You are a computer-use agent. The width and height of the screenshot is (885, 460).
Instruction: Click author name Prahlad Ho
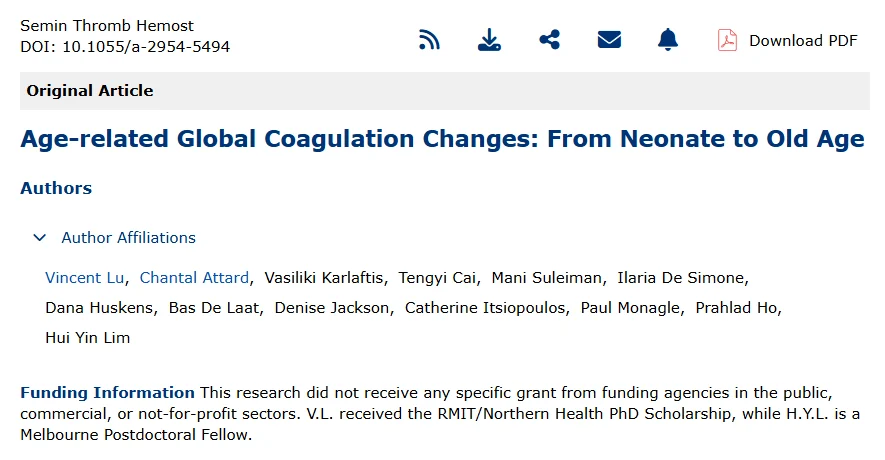tap(737, 308)
